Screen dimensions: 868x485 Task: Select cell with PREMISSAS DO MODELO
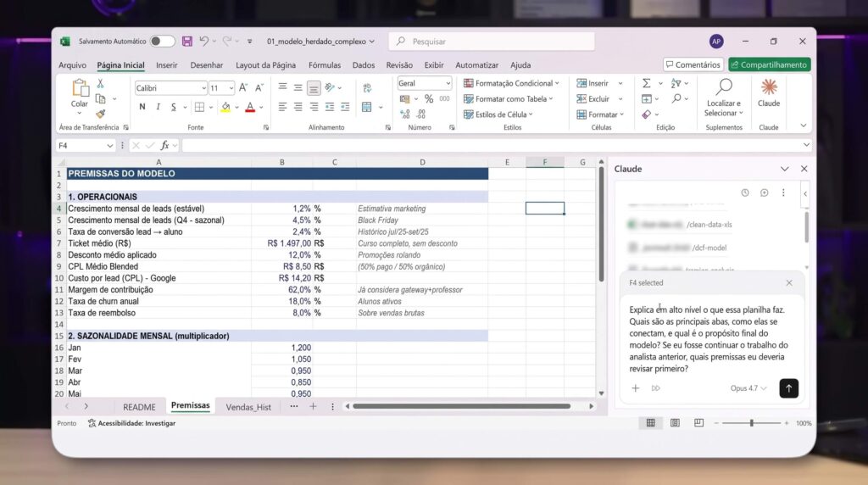coord(277,174)
